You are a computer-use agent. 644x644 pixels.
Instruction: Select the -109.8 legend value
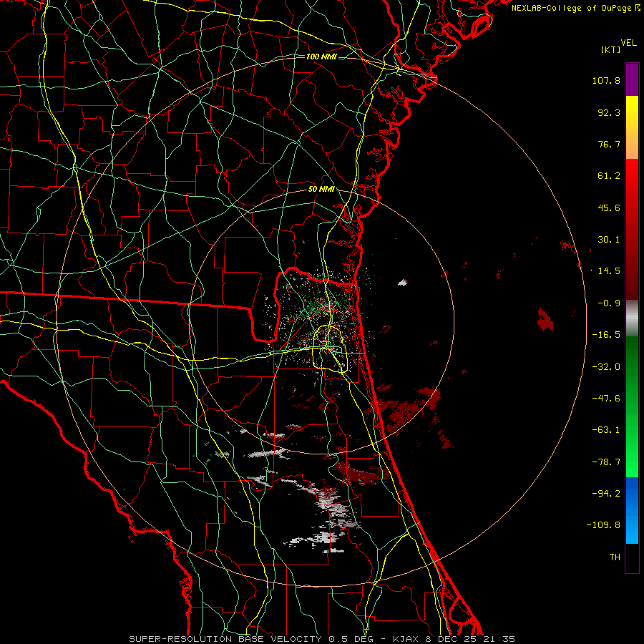click(603, 525)
